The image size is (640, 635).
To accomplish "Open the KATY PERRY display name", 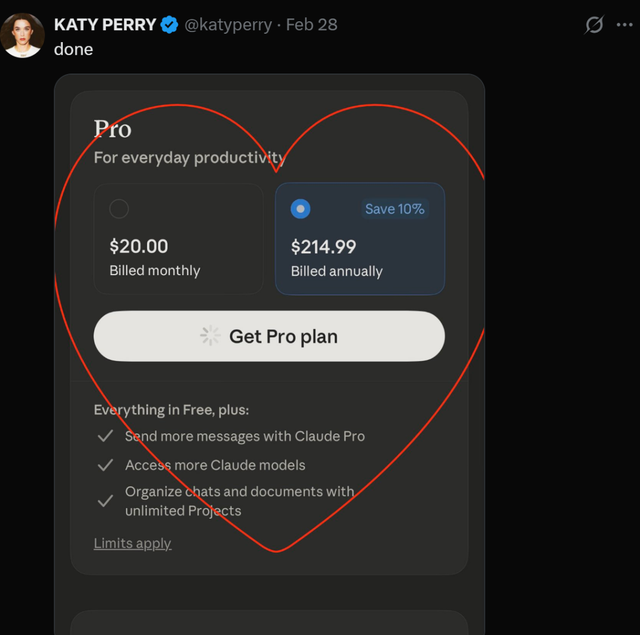I will pos(105,24).
